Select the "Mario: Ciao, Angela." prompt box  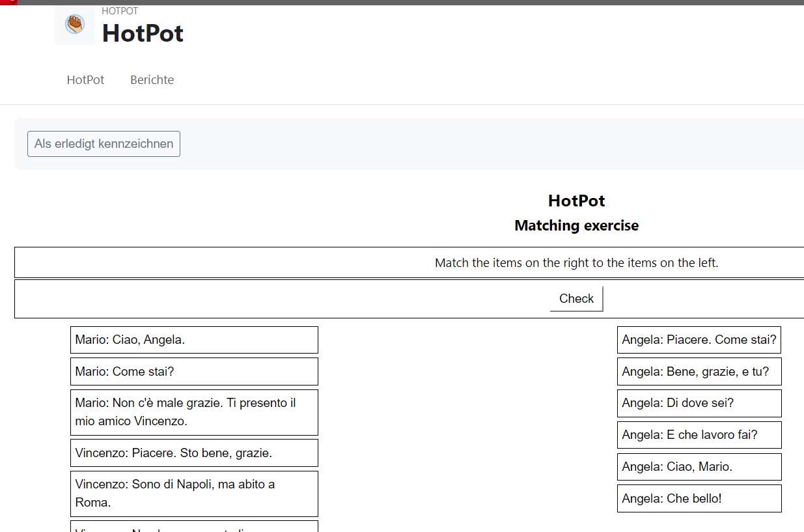[193, 339]
